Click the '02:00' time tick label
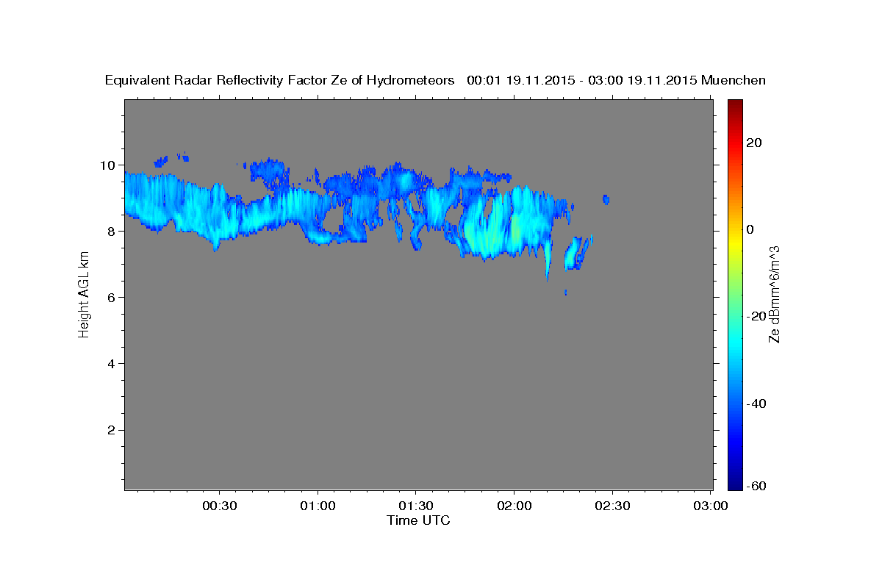Screen dimensions: 882x588 click(514, 506)
